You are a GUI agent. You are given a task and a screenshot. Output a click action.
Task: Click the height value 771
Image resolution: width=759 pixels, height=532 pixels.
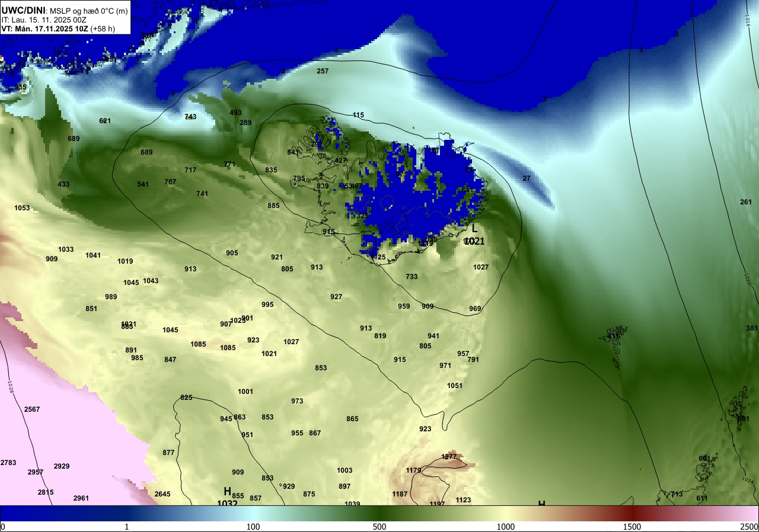[229, 164]
